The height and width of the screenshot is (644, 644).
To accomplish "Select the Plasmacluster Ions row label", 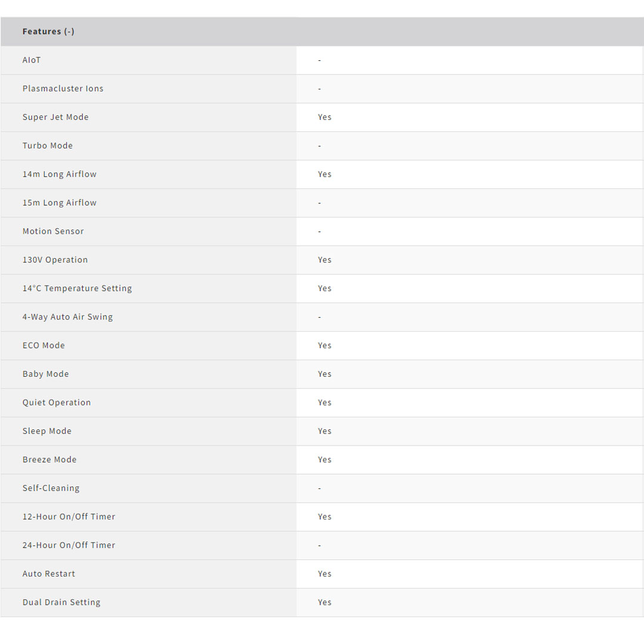I will pos(63,89).
